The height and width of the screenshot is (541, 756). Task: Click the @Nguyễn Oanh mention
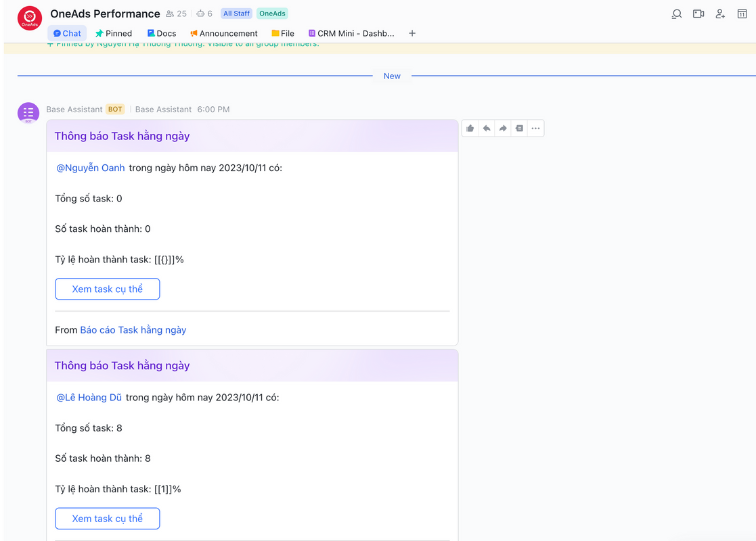coord(91,168)
